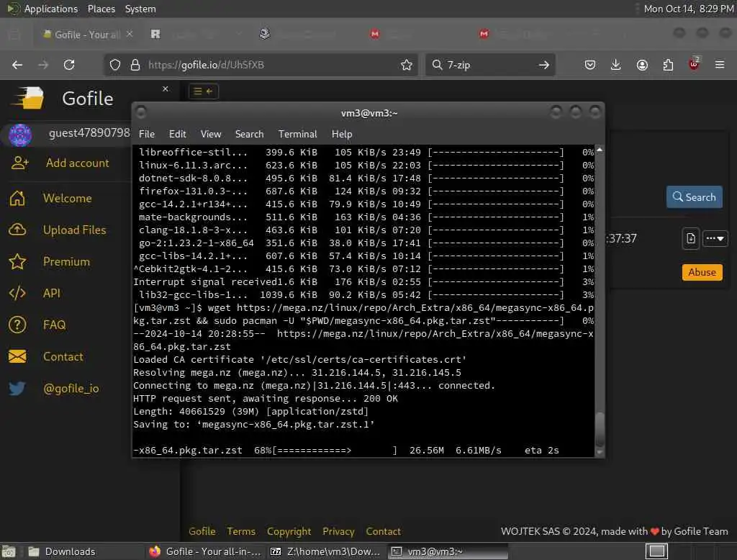737x560 pixels.
Task: Go back using the browser back arrow
Action: coord(17,65)
